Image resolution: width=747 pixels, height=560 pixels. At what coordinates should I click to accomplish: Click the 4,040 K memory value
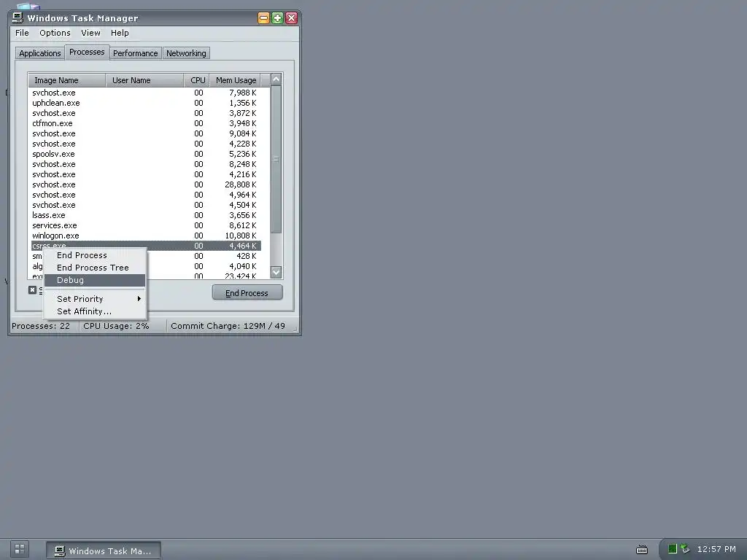coord(243,266)
